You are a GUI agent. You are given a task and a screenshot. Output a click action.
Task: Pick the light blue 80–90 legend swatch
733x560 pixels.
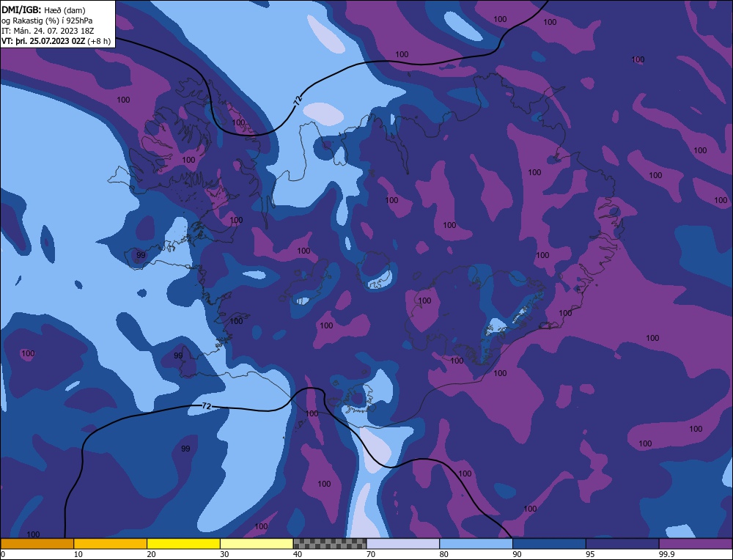[476, 543]
